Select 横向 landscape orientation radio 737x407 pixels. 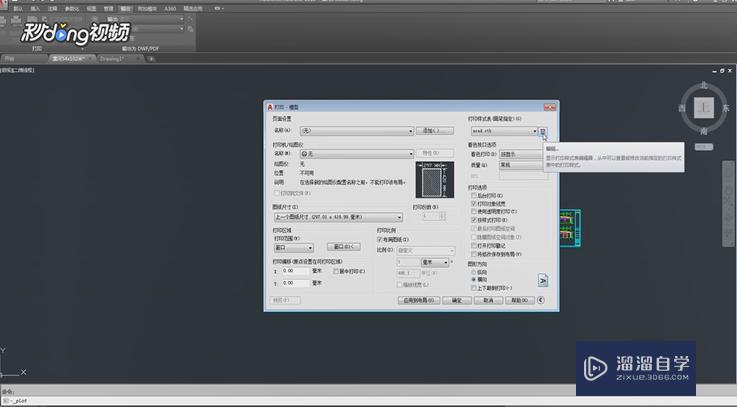pyautogui.click(x=474, y=279)
